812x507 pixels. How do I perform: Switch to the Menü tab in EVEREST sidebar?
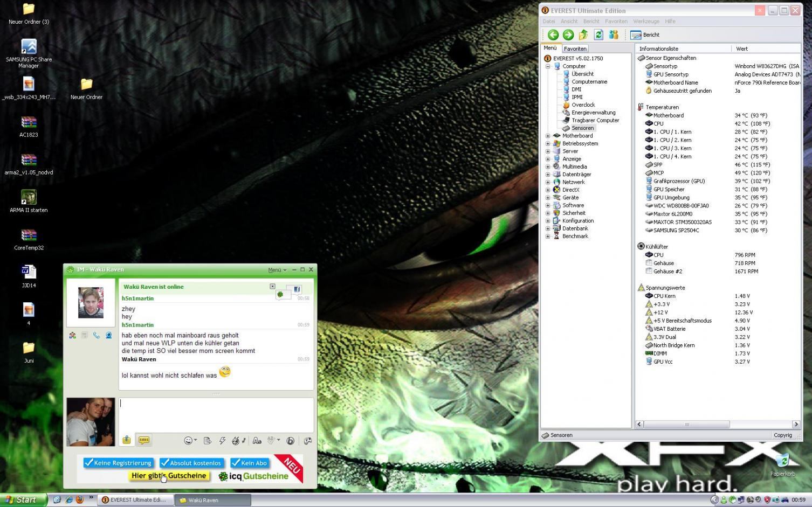tap(550, 48)
